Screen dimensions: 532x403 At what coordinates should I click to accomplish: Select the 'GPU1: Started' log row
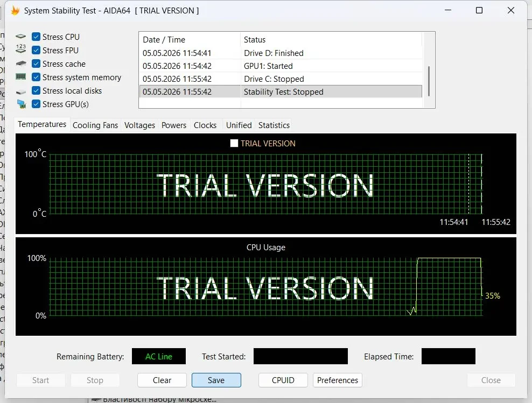pos(281,66)
